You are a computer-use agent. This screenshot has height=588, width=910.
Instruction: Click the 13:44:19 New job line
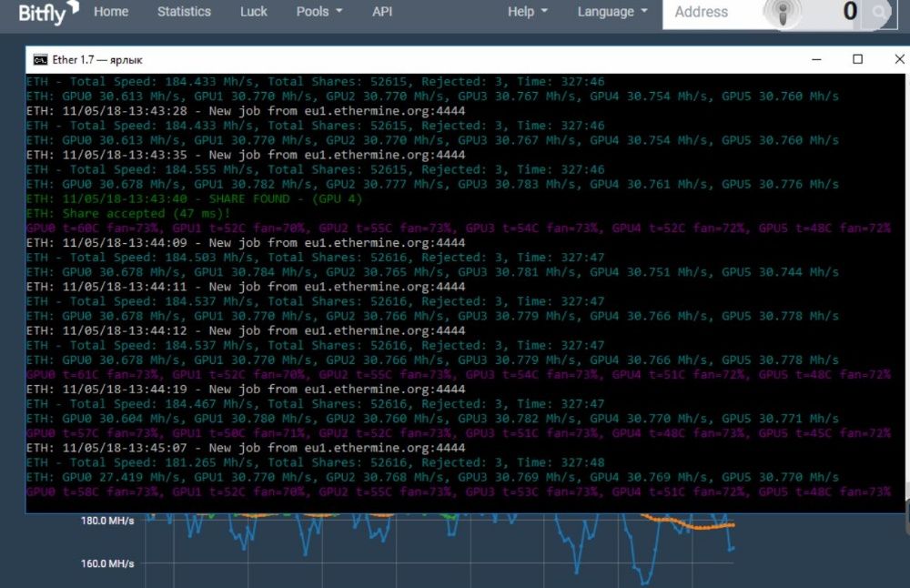coord(246,390)
